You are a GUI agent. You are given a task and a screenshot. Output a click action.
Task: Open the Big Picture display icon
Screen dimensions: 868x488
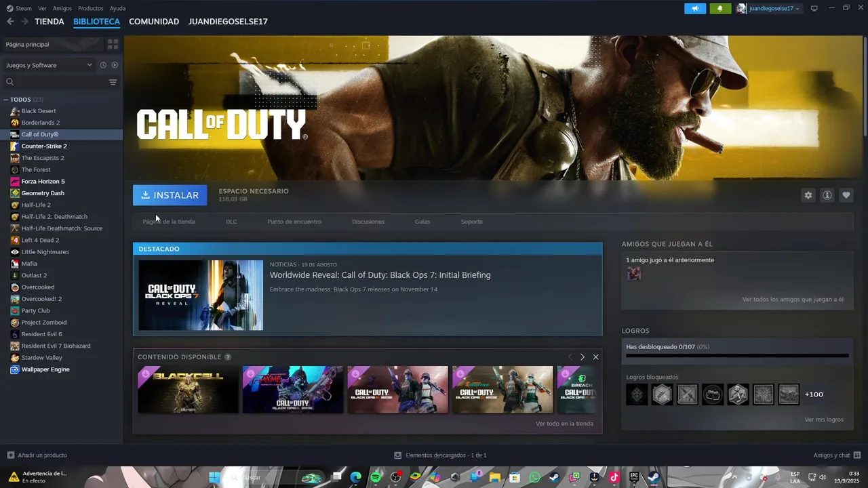814,8
